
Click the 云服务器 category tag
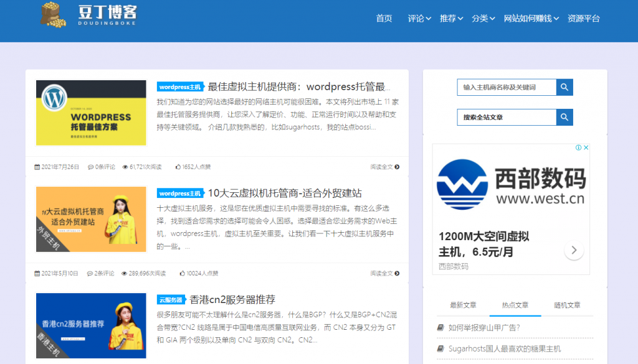171,300
